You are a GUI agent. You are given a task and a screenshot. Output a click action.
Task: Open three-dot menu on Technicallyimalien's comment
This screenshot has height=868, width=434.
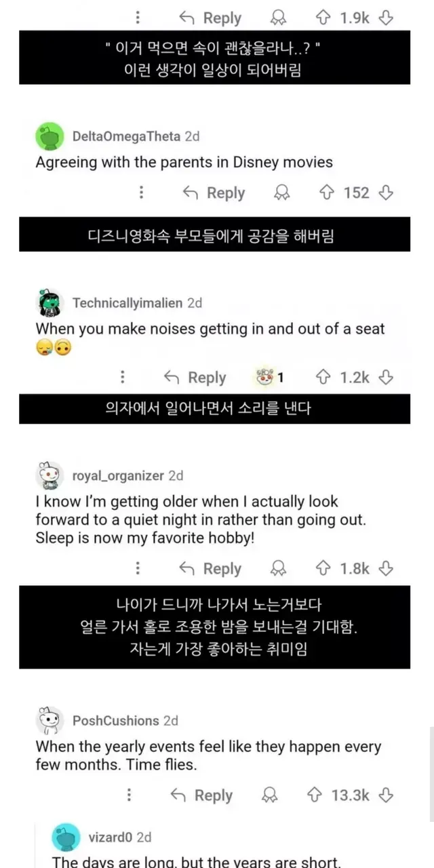[123, 377]
